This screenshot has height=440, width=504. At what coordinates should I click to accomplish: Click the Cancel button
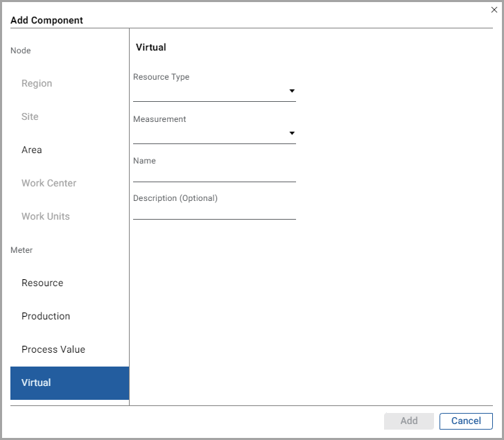click(x=466, y=421)
